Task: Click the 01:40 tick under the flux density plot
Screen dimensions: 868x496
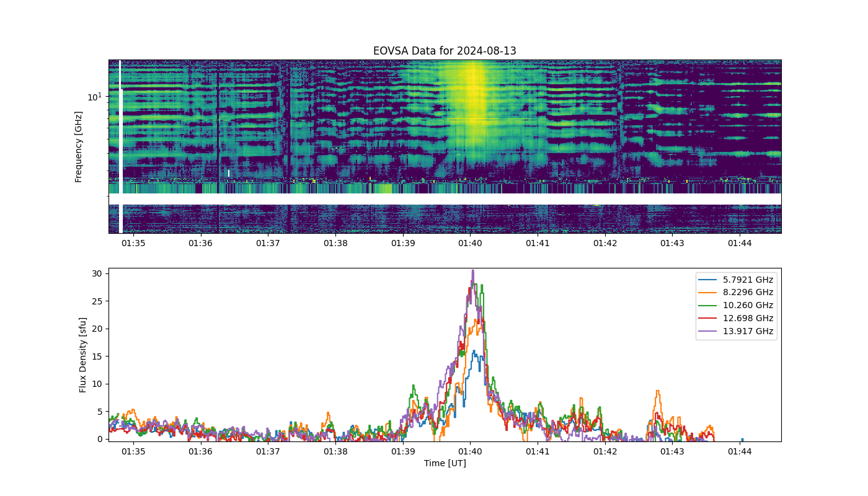Action: tap(470, 452)
